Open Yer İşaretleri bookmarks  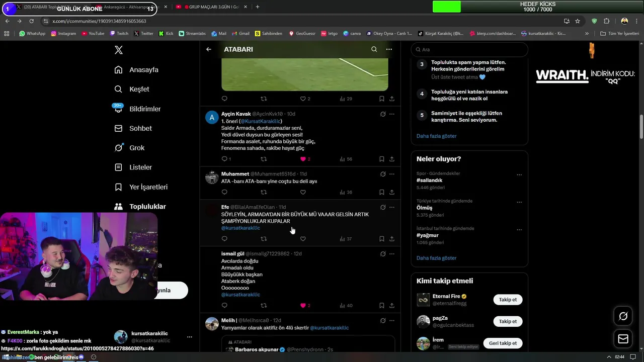pos(141,187)
